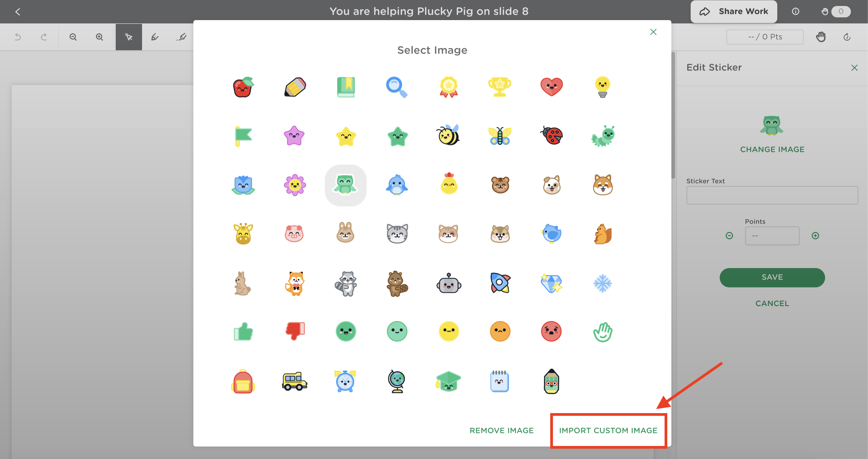Select the green flag sticker
Image resolution: width=868 pixels, height=459 pixels.
tap(243, 136)
